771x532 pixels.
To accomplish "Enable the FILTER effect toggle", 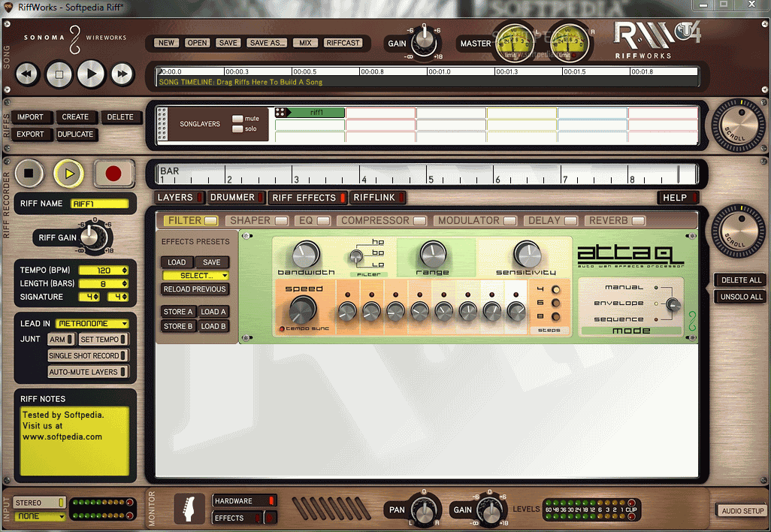I will click(x=211, y=221).
